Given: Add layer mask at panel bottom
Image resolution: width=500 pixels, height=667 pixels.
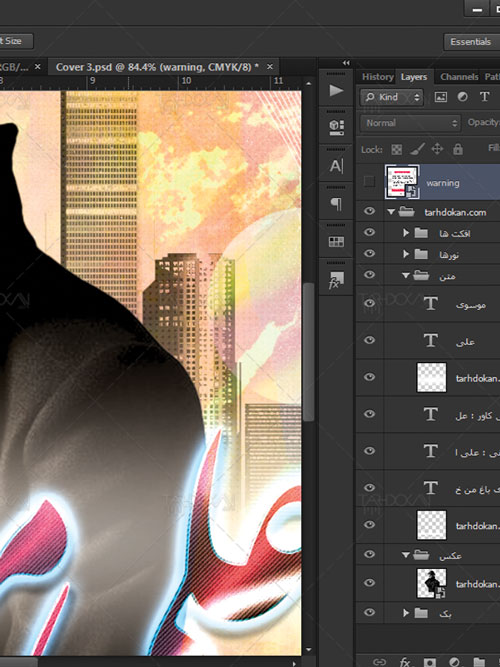Looking at the screenshot, I should [430, 662].
